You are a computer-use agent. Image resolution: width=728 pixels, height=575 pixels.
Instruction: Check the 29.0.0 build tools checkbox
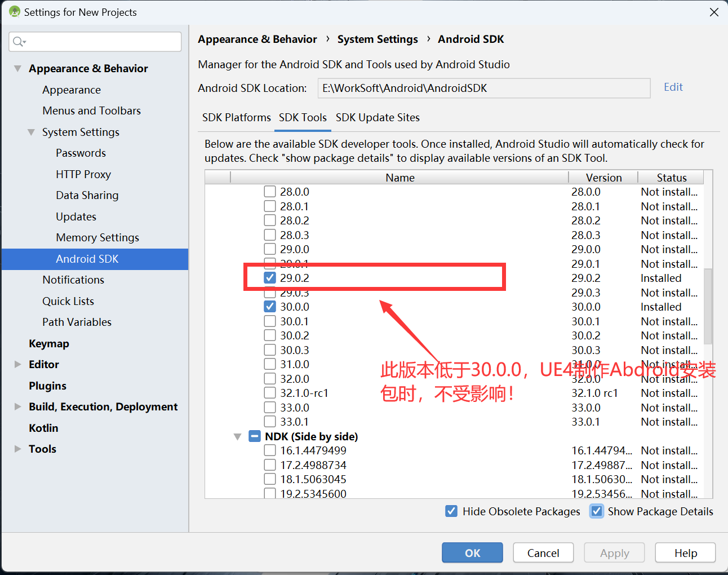pos(270,249)
